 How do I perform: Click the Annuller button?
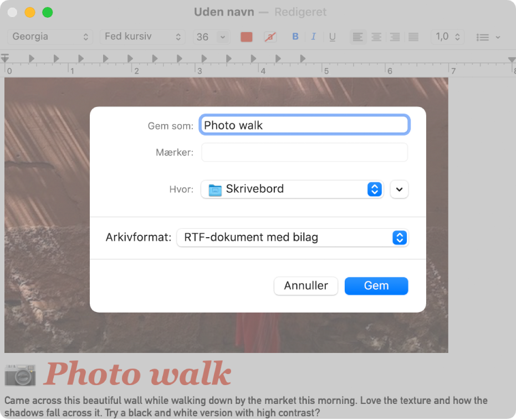pyautogui.click(x=306, y=286)
